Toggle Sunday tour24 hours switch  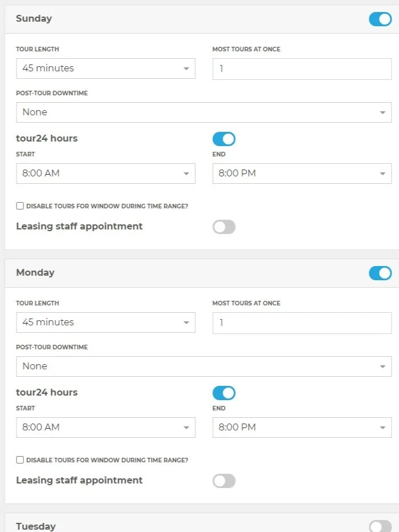coord(224,139)
